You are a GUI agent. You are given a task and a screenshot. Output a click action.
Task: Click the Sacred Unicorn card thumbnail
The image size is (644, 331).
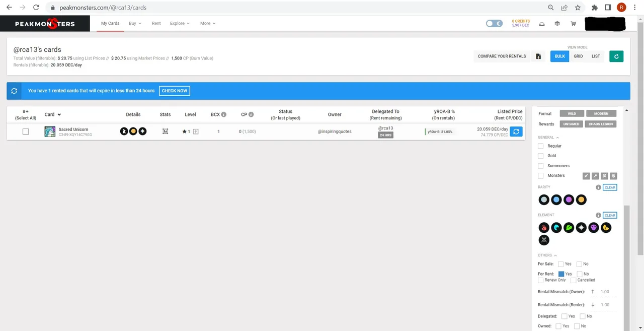point(50,131)
